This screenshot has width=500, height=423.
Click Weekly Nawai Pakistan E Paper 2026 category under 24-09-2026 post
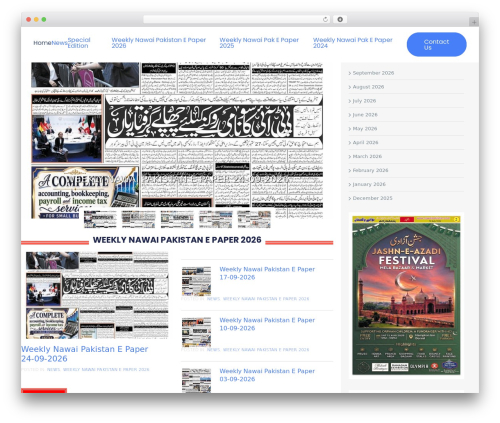click(106, 370)
